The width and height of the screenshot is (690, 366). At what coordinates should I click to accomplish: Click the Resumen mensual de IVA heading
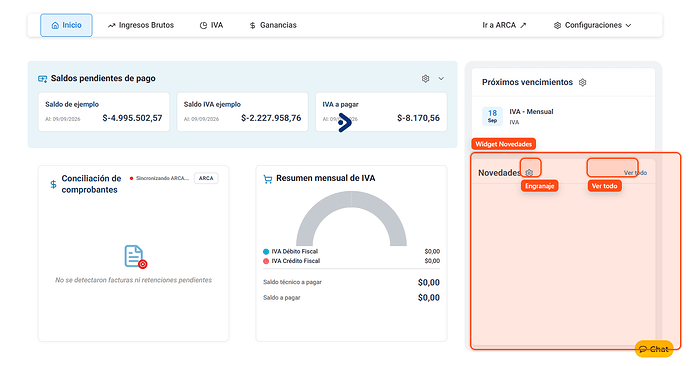point(326,178)
